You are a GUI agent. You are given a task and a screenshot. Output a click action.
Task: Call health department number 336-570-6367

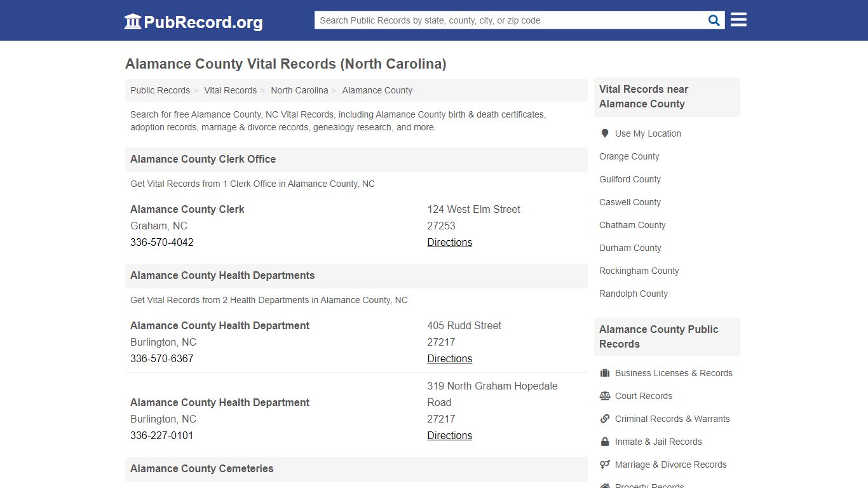tap(162, 358)
